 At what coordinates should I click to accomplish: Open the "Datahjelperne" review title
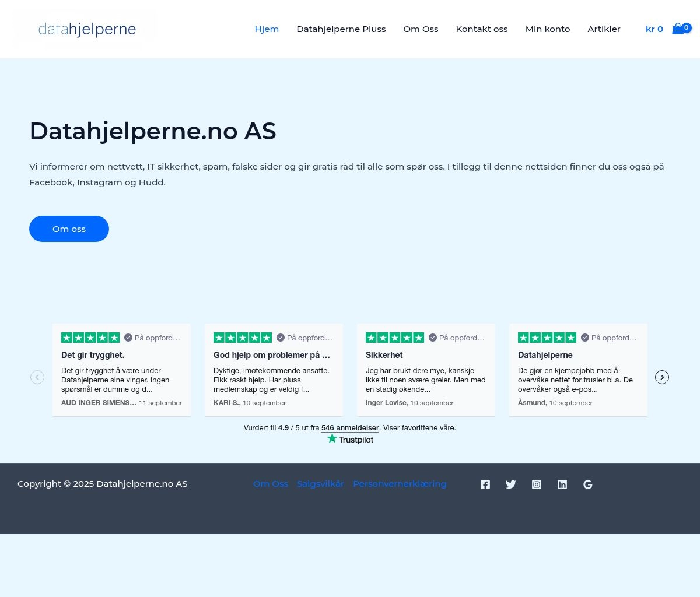coord(545,355)
